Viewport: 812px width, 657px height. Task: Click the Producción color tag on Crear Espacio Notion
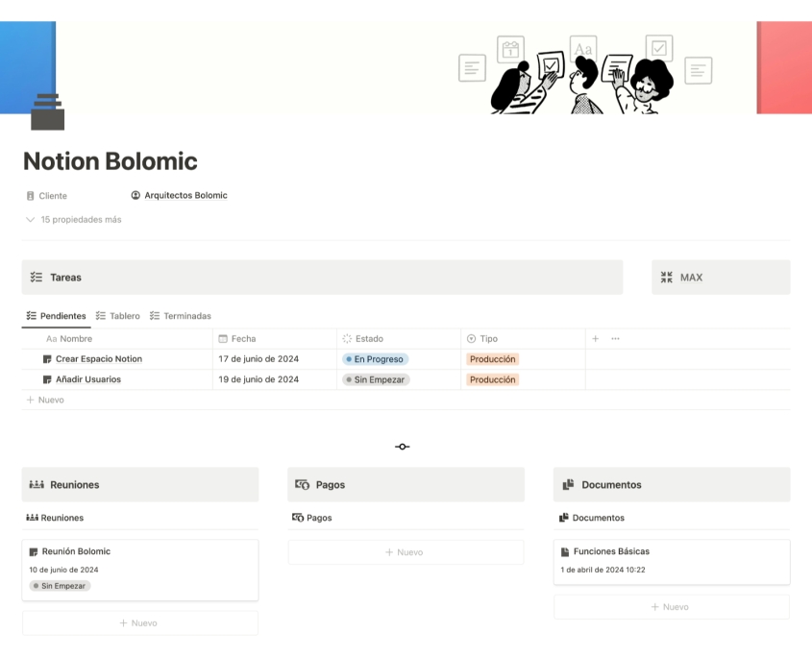coord(492,359)
